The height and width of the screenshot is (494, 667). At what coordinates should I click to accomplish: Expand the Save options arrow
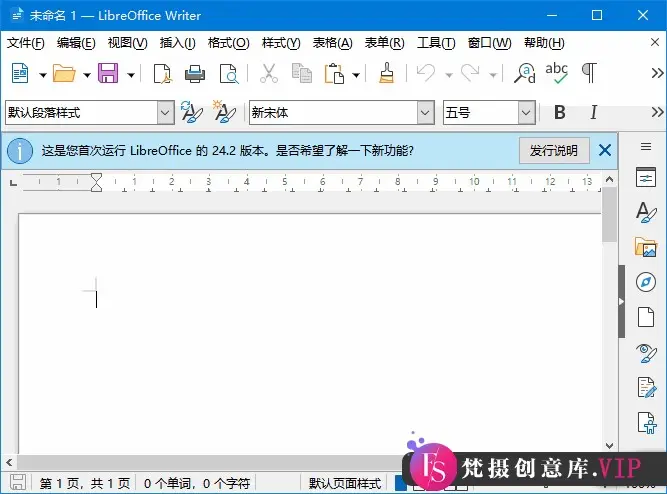131,75
